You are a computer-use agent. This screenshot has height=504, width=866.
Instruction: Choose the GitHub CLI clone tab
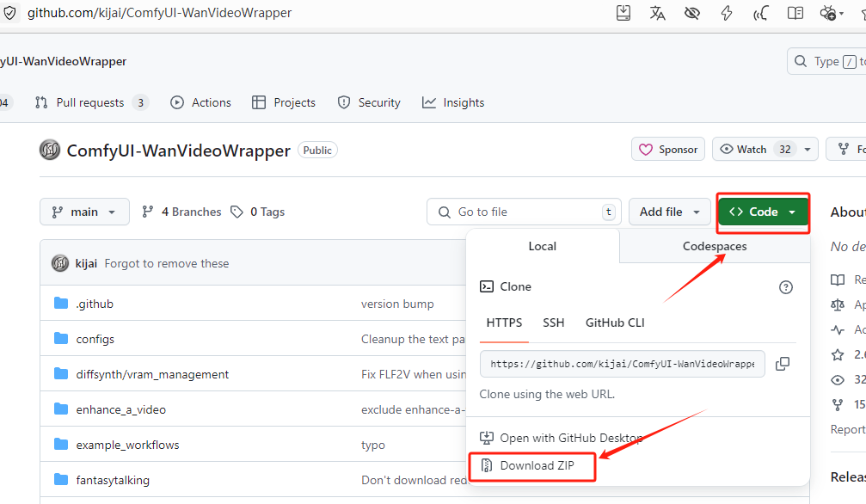coord(615,323)
